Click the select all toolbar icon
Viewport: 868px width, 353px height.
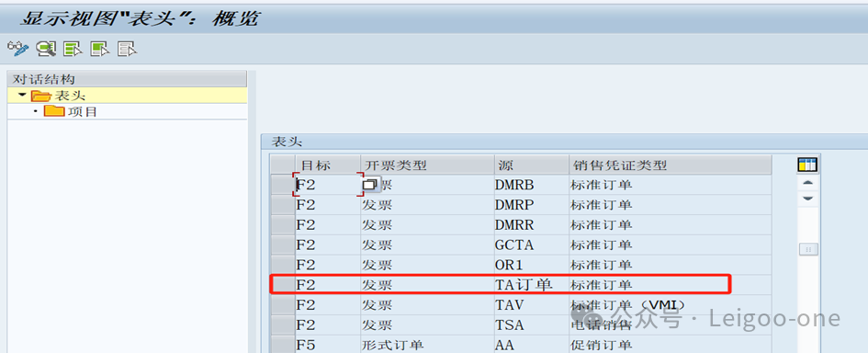click(73, 49)
